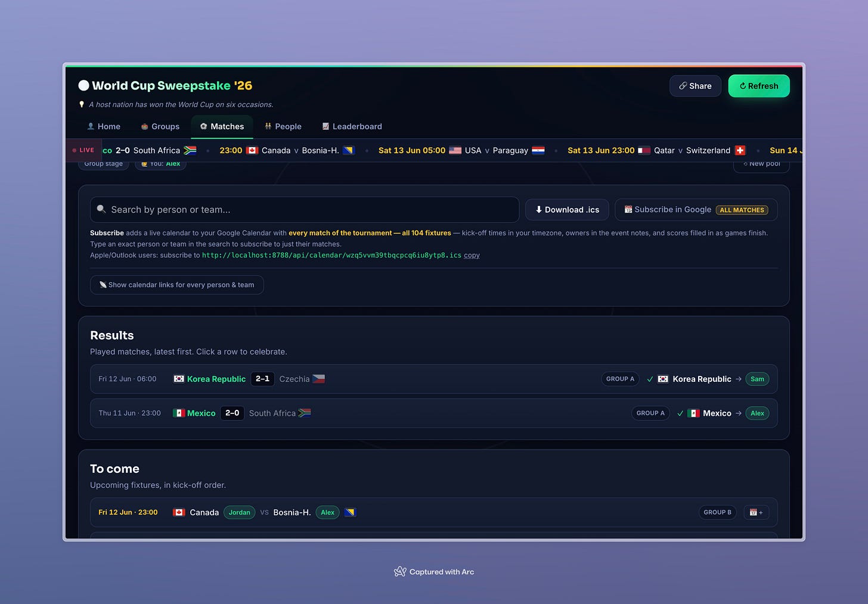868x604 pixels.
Task: Click the Korea Republic 2–1 Czechia result row
Action: click(433, 379)
